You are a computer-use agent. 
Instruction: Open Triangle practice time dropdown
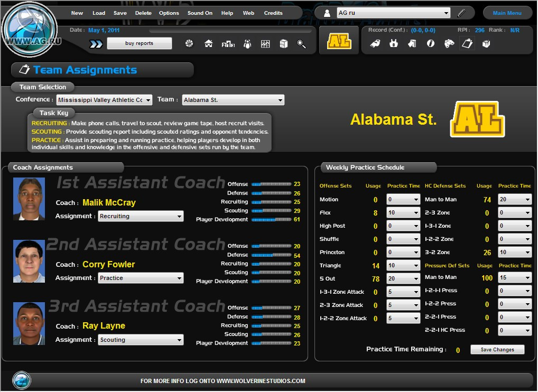tap(403, 265)
